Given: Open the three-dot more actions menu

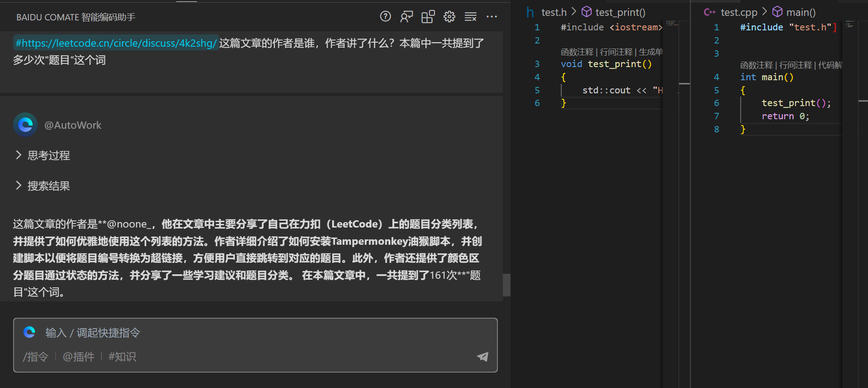Looking at the screenshot, I should (492, 17).
